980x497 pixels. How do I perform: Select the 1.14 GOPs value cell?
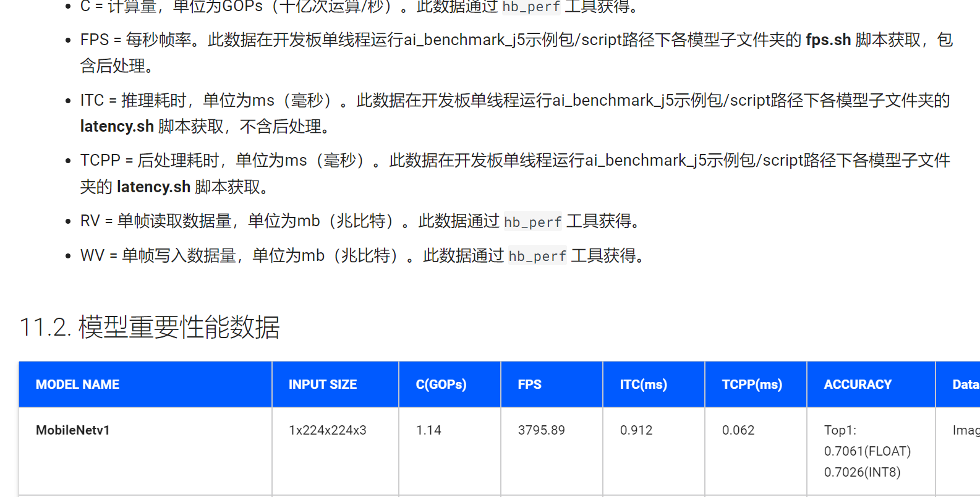(x=428, y=430)
